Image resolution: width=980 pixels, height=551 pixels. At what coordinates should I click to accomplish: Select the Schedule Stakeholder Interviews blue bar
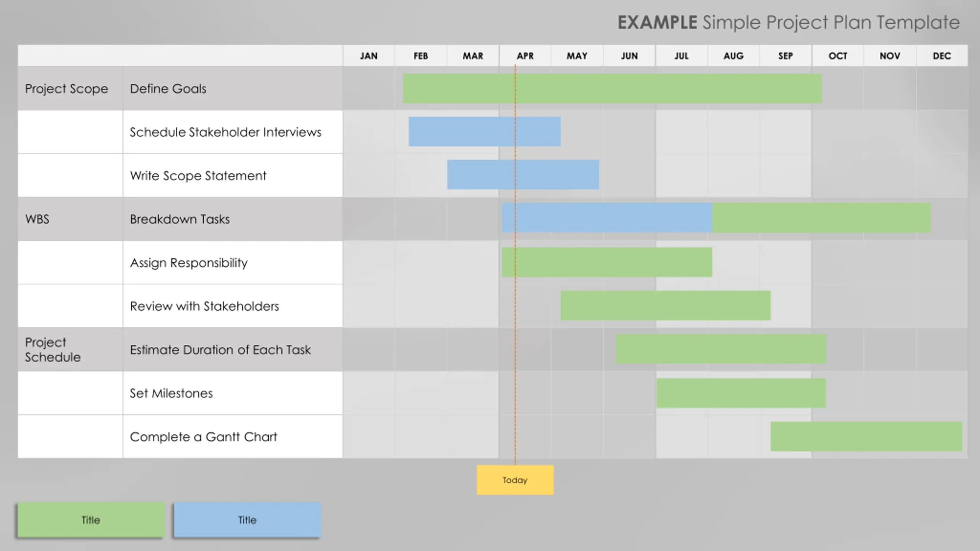coord(485,132)
